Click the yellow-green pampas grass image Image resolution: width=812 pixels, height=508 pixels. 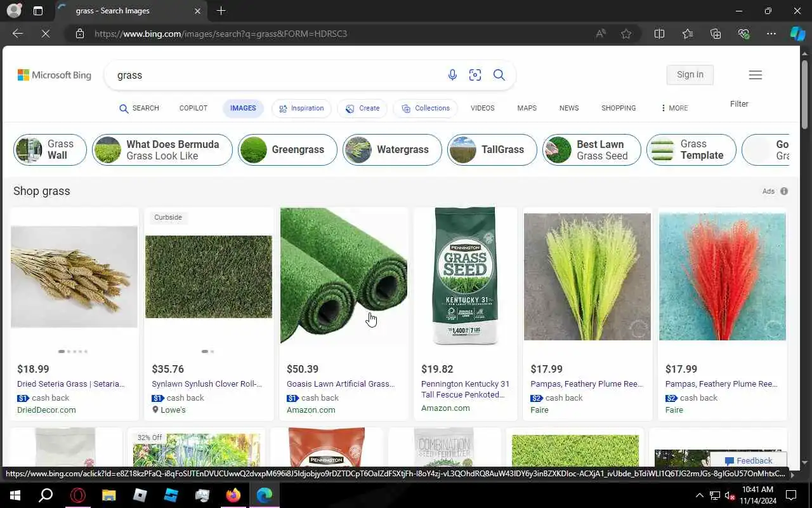(x=587, y=276)
